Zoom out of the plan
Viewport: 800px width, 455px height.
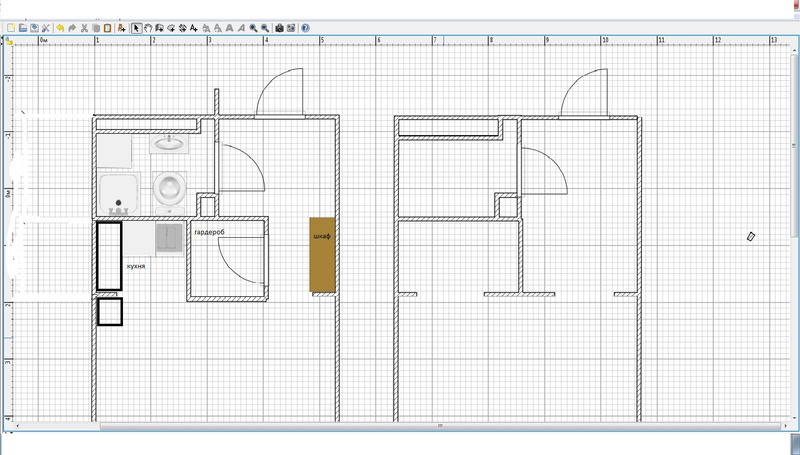point(265,28)
